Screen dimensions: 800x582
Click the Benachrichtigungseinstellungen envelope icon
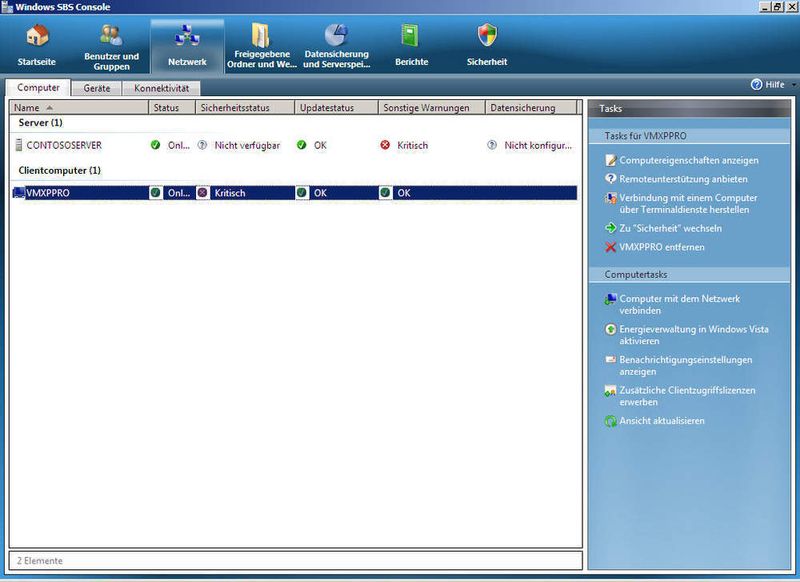pyautogui.click(x=610, y=360)
